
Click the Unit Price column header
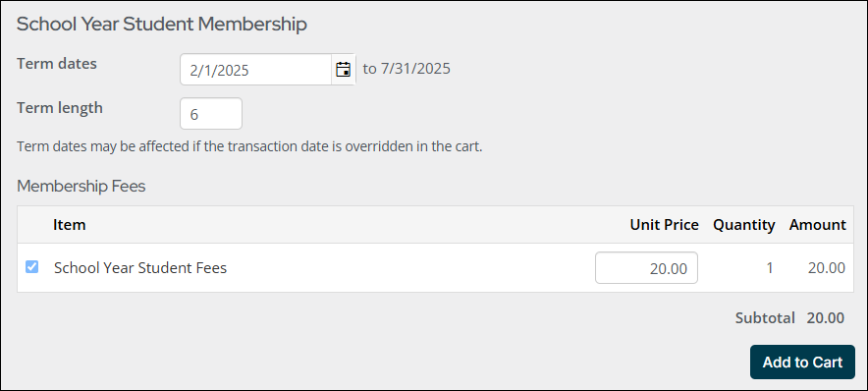click(665, 225)
